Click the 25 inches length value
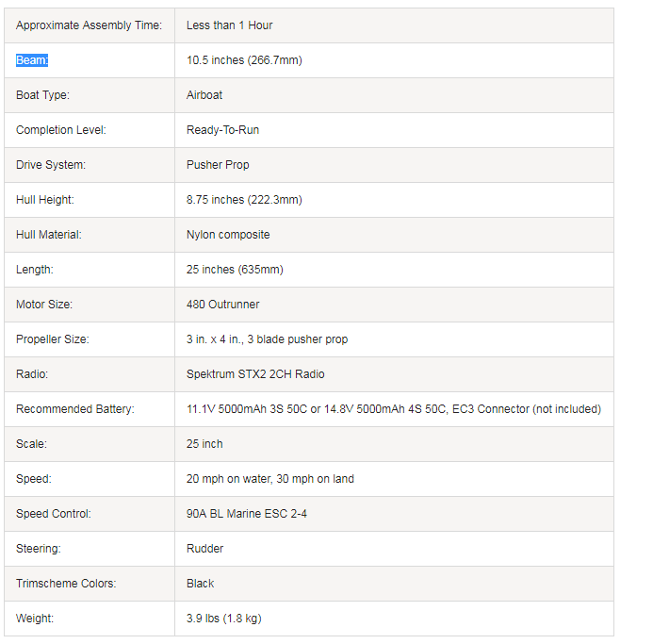 click(235, 270)
